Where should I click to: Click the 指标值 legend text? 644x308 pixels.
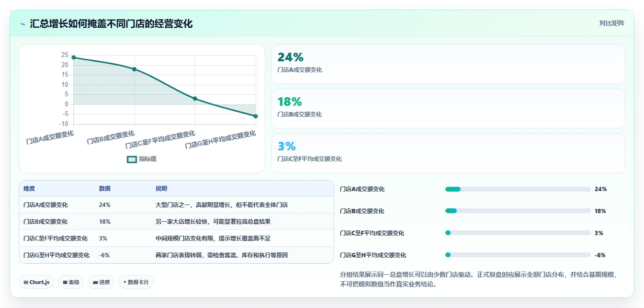pyautogui.click(x=147, y=159)
